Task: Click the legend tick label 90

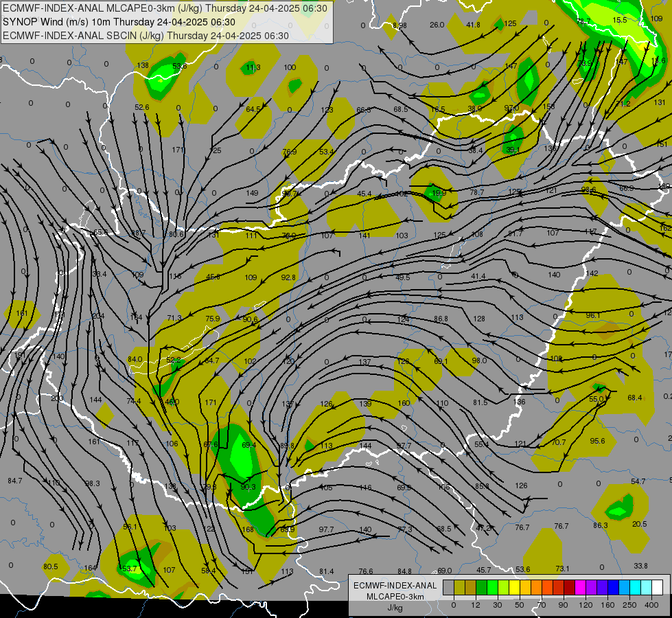Action: 563,605
